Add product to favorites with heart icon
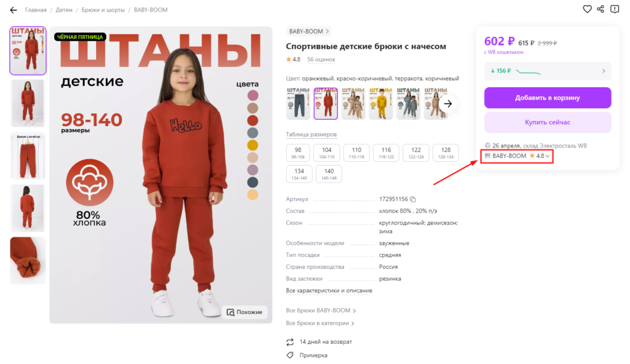The width and height of the screenshot is (630, 364). pyautogui.click(x=587, y=9)
